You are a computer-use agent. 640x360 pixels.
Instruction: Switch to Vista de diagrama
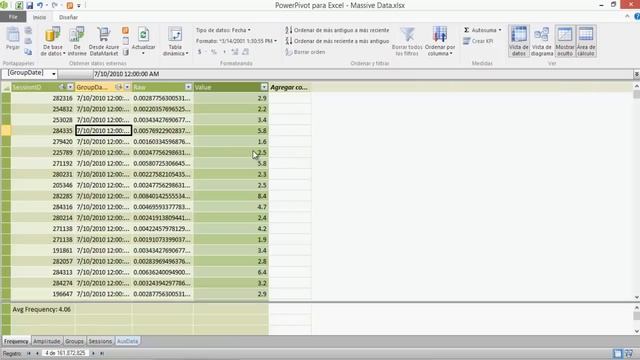(542, 41)
